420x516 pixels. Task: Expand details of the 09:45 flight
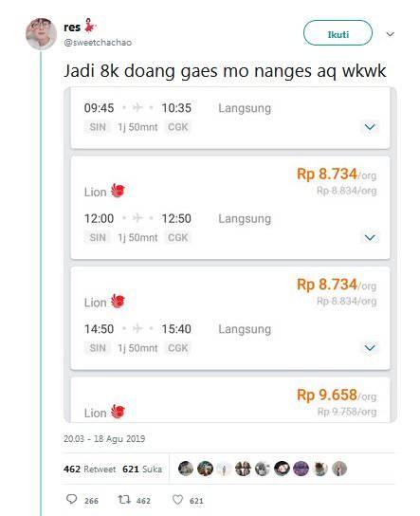(x=370, y=127)
